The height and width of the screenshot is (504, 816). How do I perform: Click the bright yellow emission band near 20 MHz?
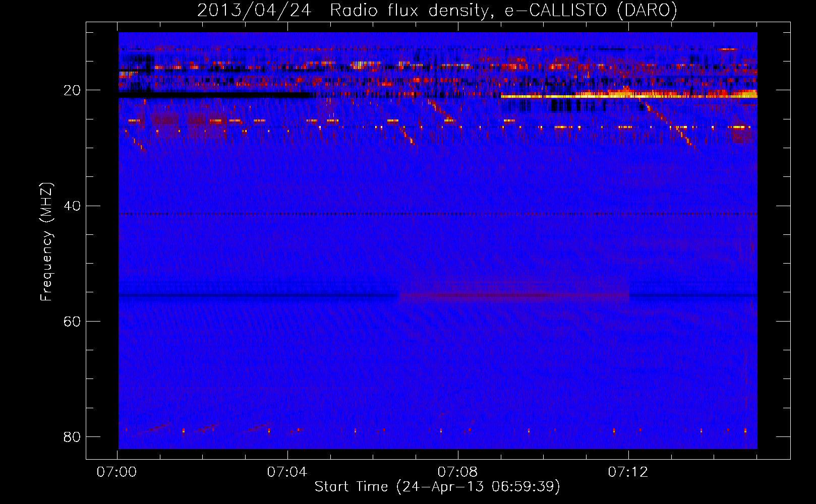pos(629,94)
